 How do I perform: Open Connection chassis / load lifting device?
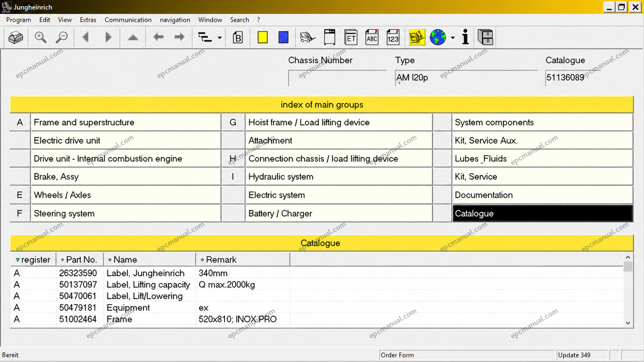tap(339, 159)
